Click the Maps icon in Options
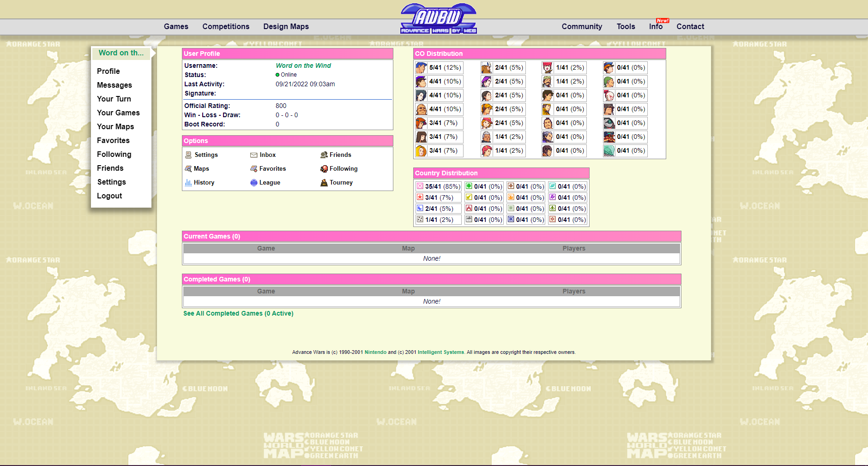This screenshot has width=868, height=466. (x=188, y=169)
